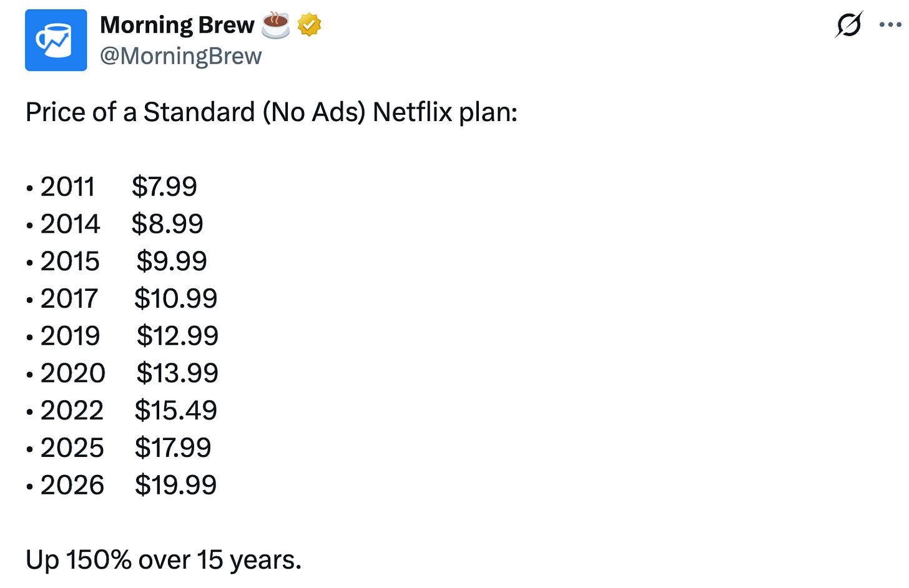The image size is (909, 588).
Task: Click the $19.99 price
Action: (x=175, y=485)
